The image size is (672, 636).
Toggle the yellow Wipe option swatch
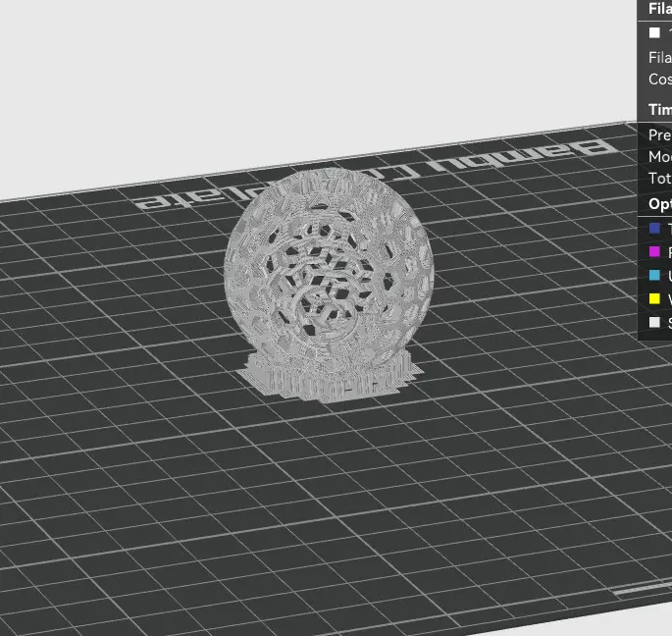(x=654, y=298)
